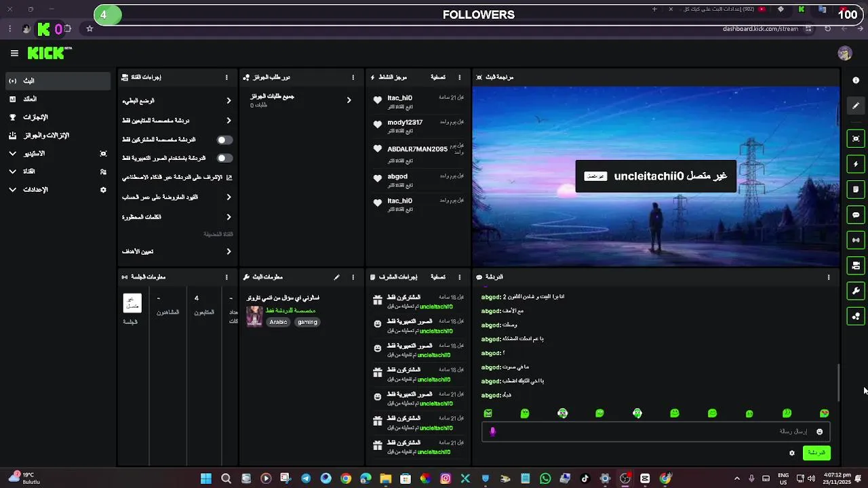Select the البث stream item in the sidebar
The image size is (868, 488).
click(58, 81)
